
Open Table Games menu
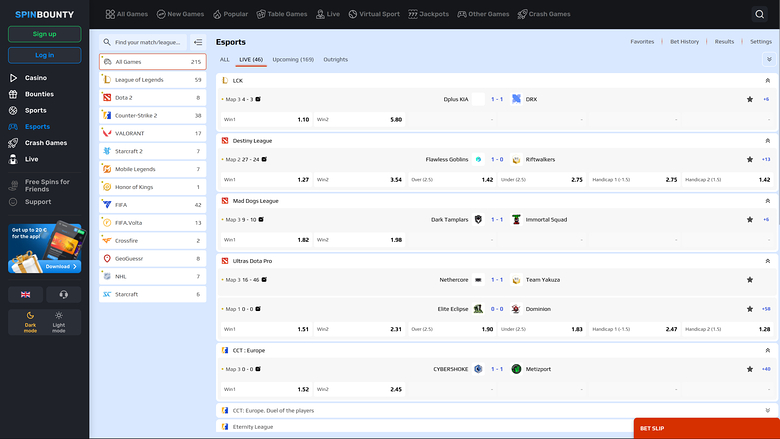pyautogui.click(x=282, y=14)
